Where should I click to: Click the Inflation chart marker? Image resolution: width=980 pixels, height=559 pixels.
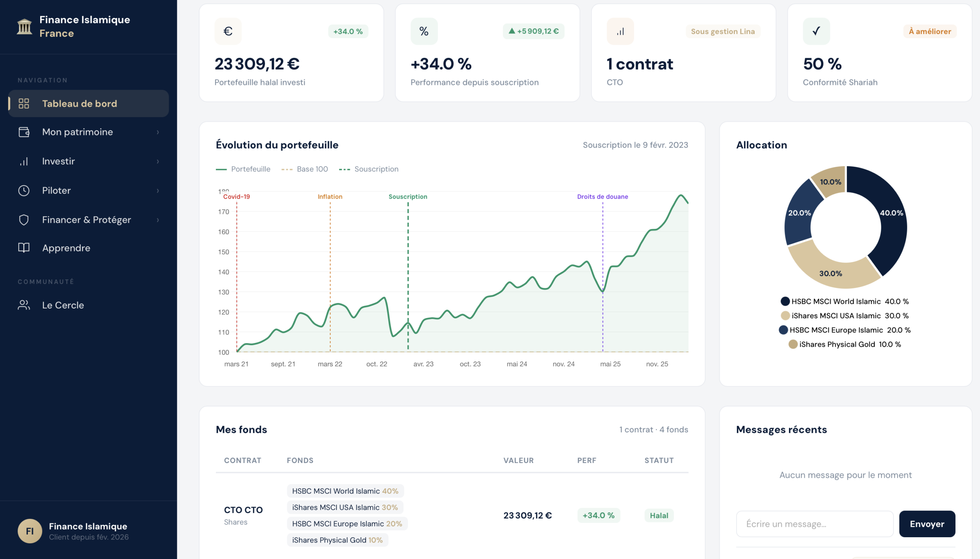[x=330, y=197]
